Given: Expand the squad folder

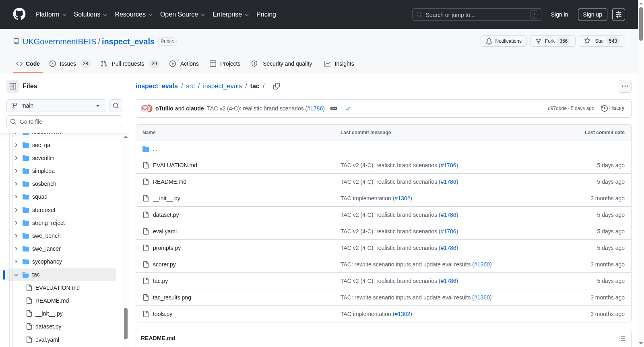Looking at the screenshot, I should (x=16, y=197).
